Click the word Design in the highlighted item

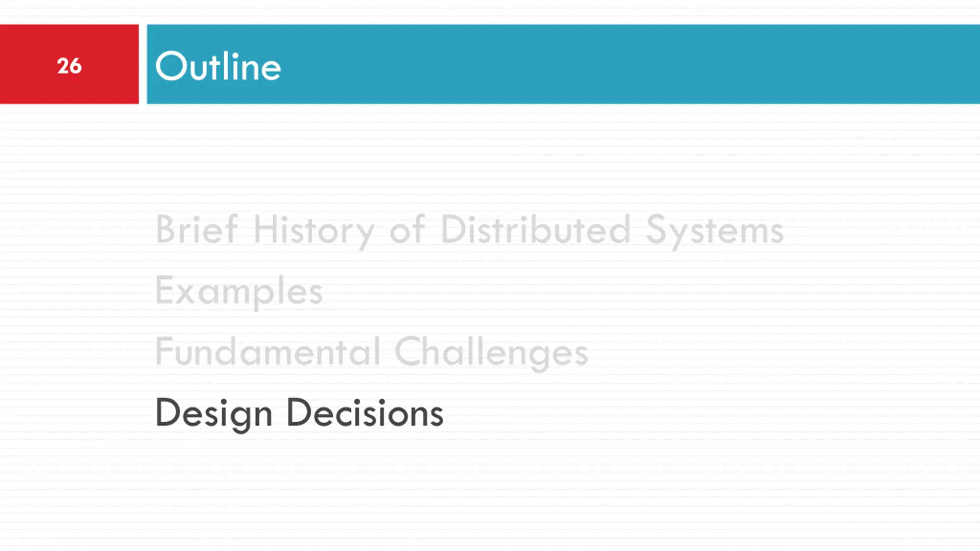[213, 413]
